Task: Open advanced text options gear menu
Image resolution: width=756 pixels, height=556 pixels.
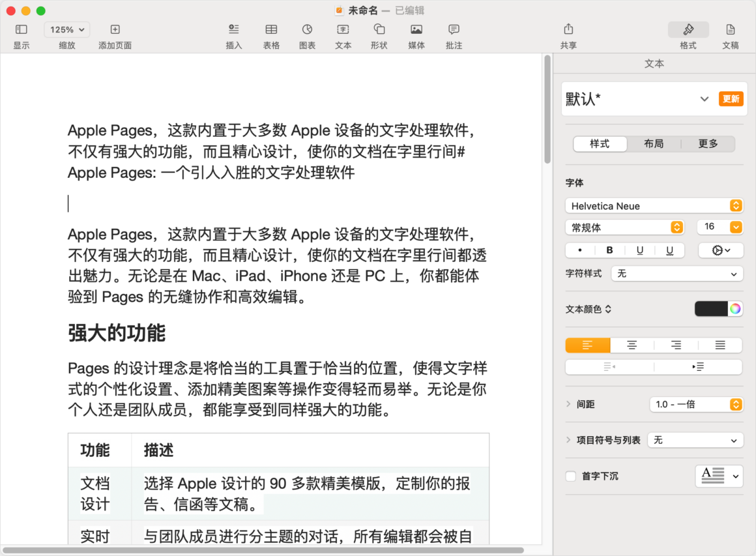Action: tap(721, 250)
